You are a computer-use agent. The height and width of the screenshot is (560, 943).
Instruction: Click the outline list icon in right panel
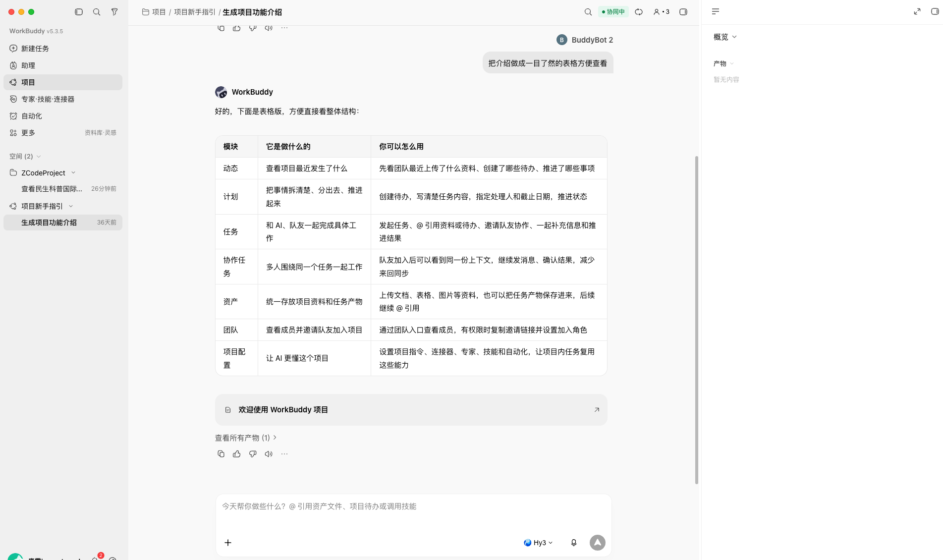[716, 11]
